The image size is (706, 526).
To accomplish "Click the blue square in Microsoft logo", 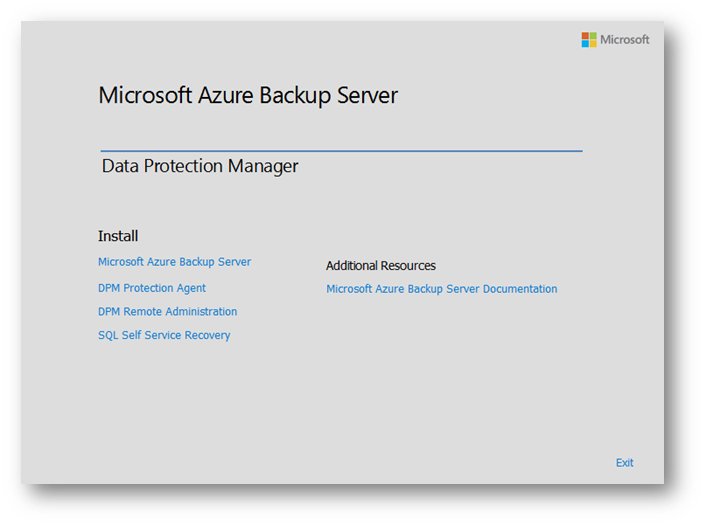I will [585, 44].
